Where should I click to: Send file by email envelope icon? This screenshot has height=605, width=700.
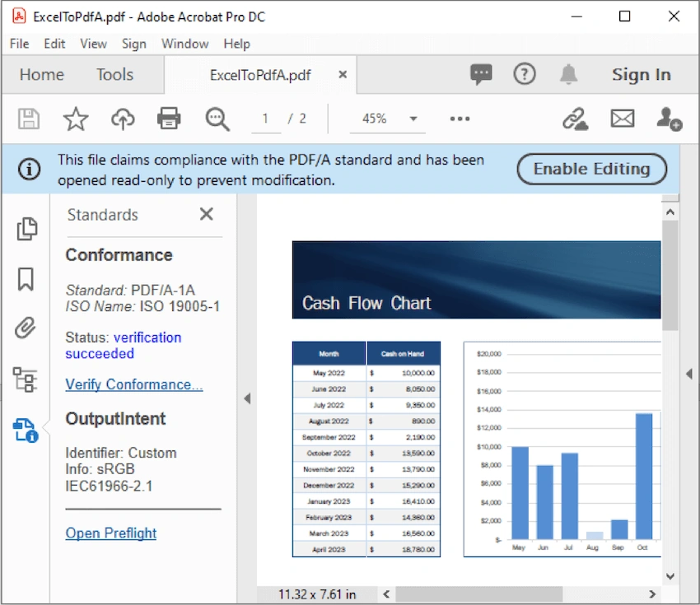tap(623, 119)
